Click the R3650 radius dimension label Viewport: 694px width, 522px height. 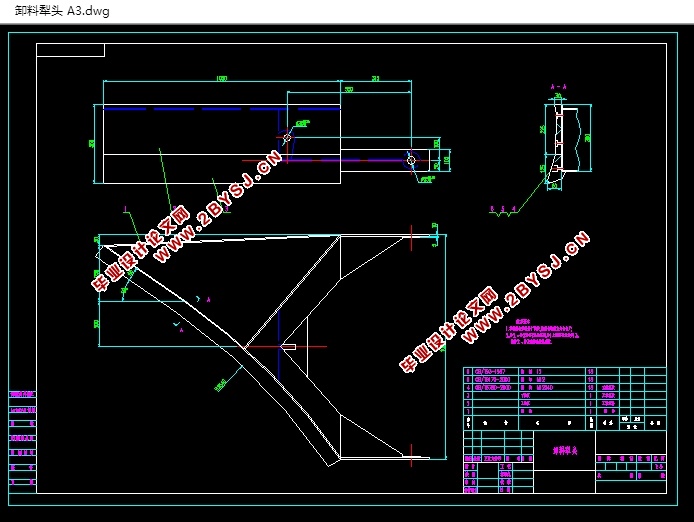coord(220,385)
